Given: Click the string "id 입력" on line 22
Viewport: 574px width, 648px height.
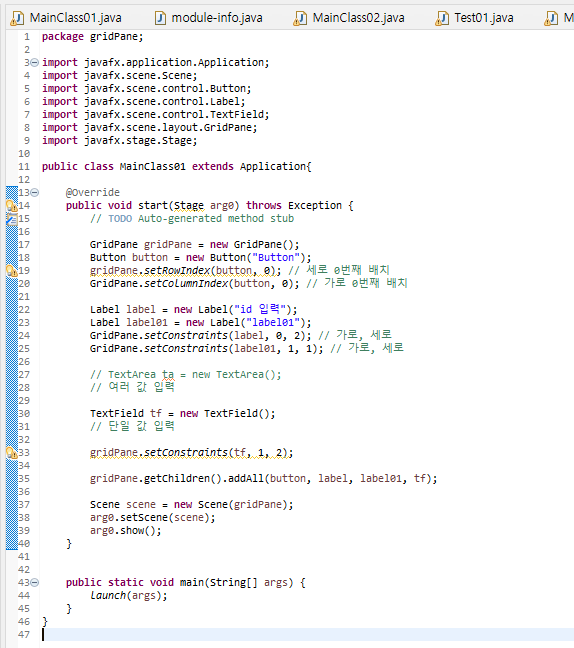Looking at the screenshot, I should pos(260,310).
